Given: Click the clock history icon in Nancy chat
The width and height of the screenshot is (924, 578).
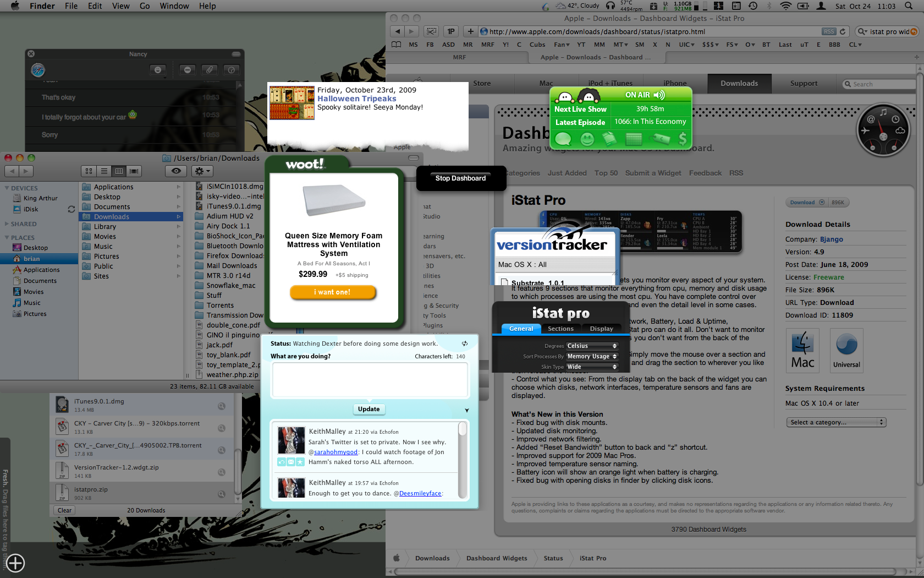Looking at the screenshot, I should 231,70.
